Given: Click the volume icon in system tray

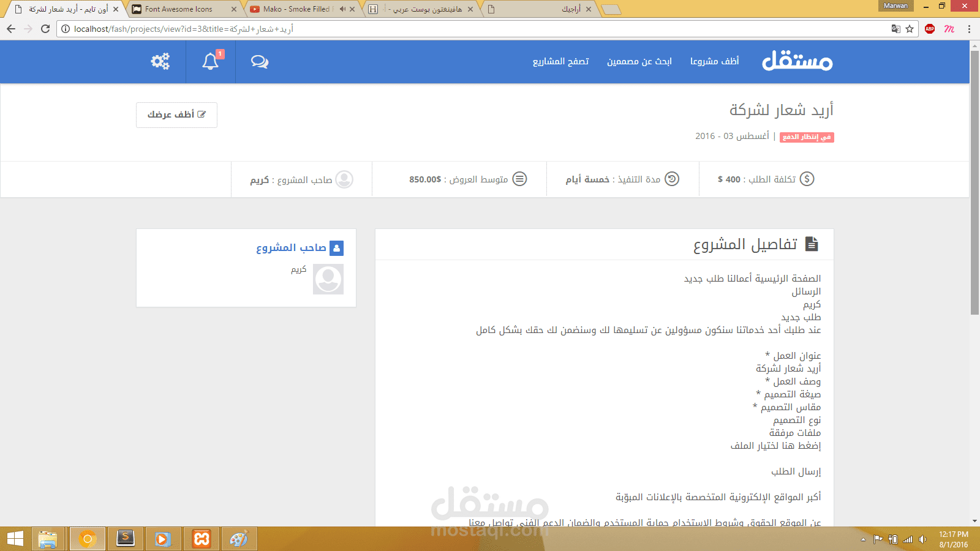Looking at the screenshot, I should 922,539.
